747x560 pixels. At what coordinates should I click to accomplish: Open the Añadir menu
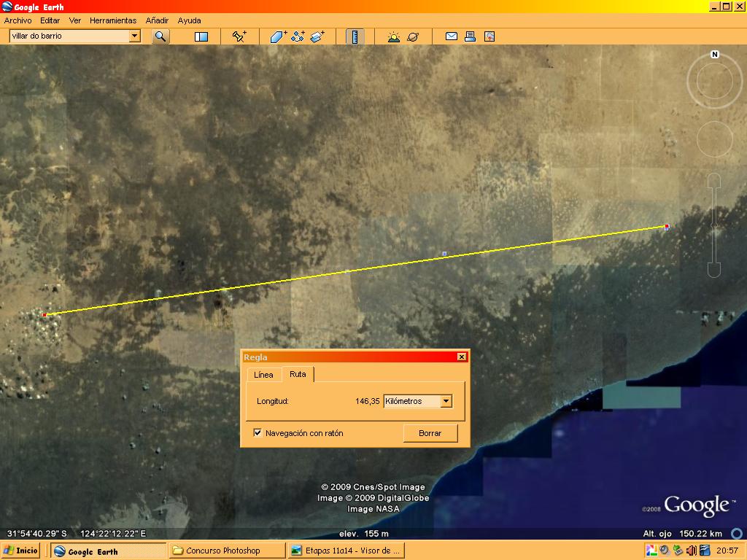[x=157, y=20]
